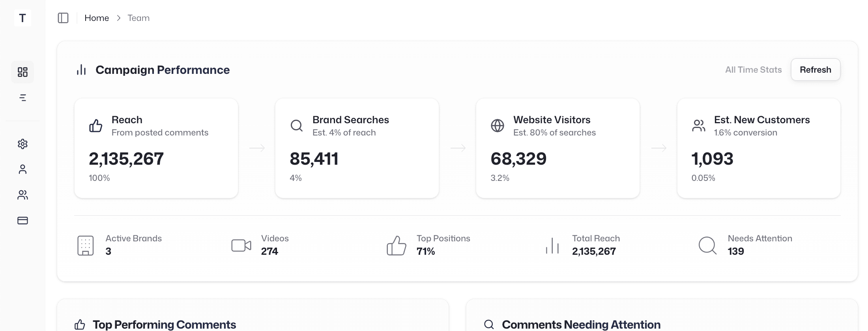Viewport: 868px width, 331px height.
Task: Toggle the sidebar panel icon
Action: 63,18
